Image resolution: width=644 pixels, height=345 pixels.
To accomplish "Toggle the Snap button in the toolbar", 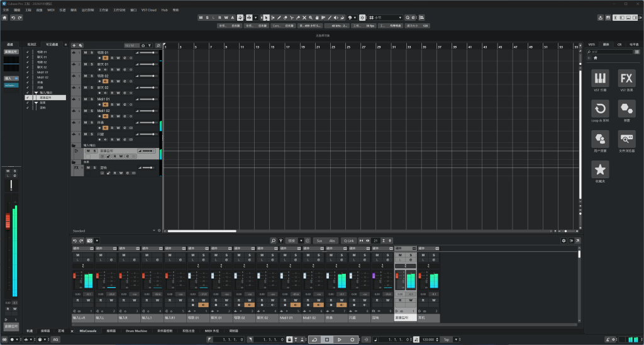I will click(362, 18).
